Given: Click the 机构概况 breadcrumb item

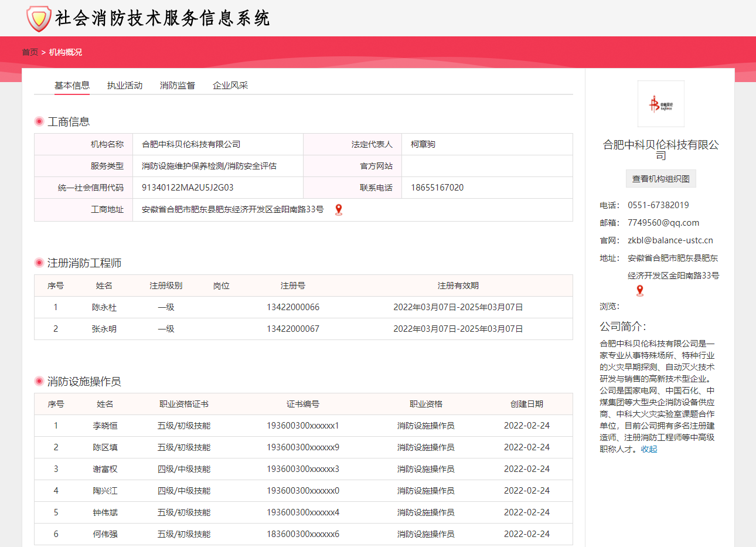Looking at the screenshot, I should (66, 52).
